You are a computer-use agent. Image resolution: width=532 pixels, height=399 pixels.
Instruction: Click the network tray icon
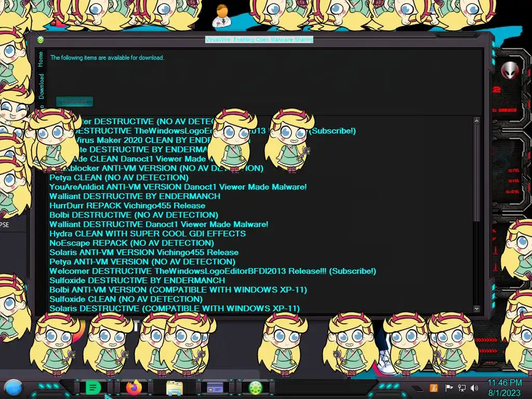[x=461, y=388]
